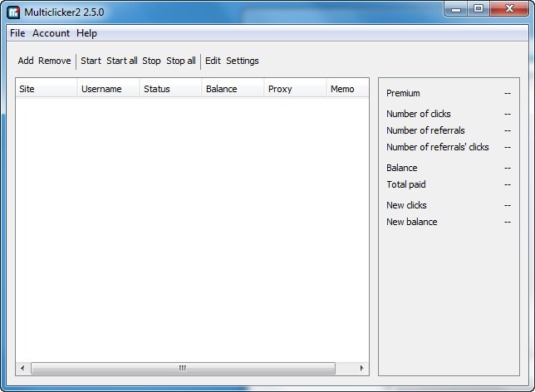Click the Total paid label
The height and width of the screenshot is (392, 535).
coord(406,184)
